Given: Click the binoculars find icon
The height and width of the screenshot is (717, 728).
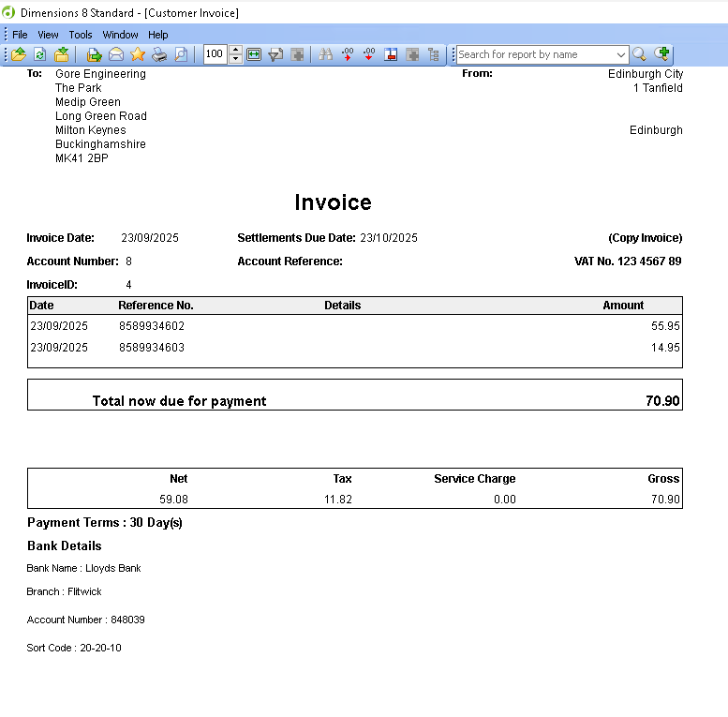Looking at the screenshot, I should point(326,54).
